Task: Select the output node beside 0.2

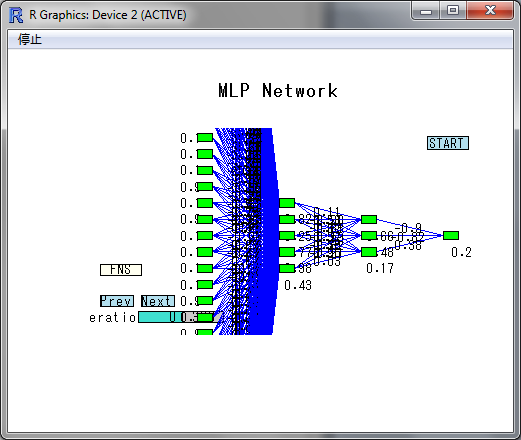Action: 451,235
